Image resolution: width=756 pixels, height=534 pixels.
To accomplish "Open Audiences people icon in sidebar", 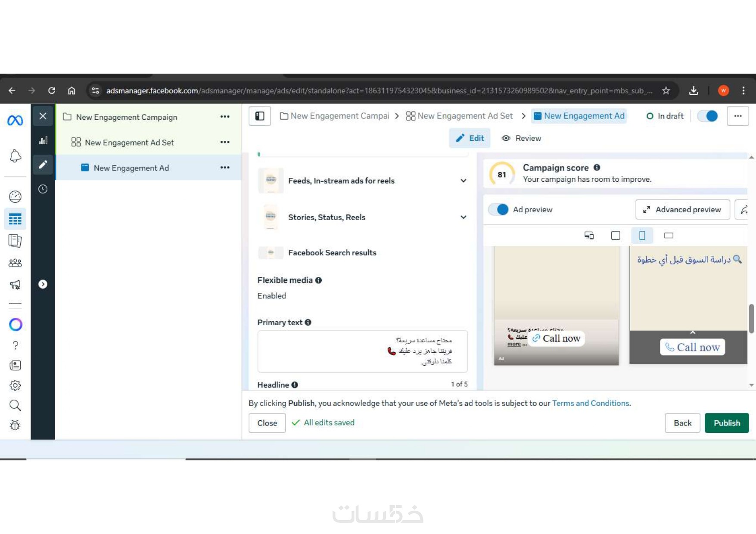I will (x=15, y=263).
